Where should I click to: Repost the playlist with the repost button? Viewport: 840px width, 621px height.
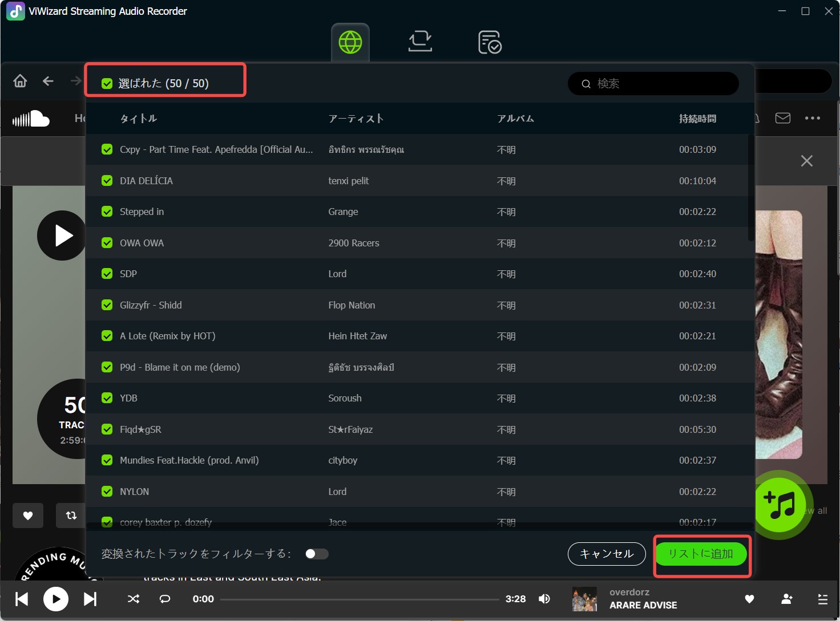(71, 516)
